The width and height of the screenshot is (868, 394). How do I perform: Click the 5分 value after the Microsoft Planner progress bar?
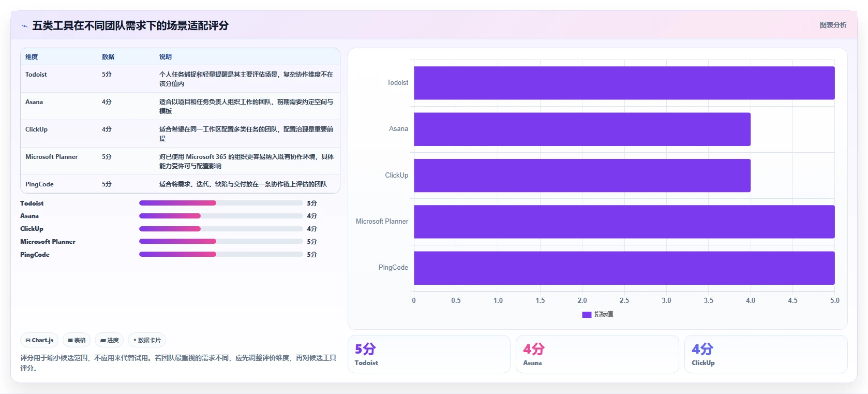[312, 242]
